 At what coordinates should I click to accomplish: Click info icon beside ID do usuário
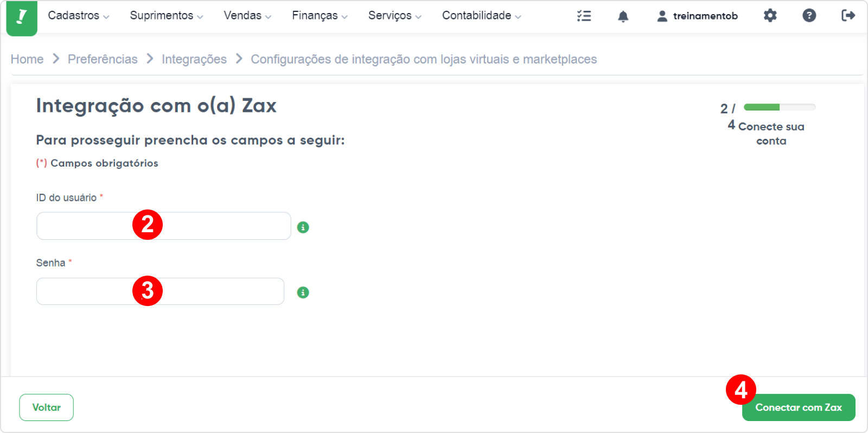(303, 227)
